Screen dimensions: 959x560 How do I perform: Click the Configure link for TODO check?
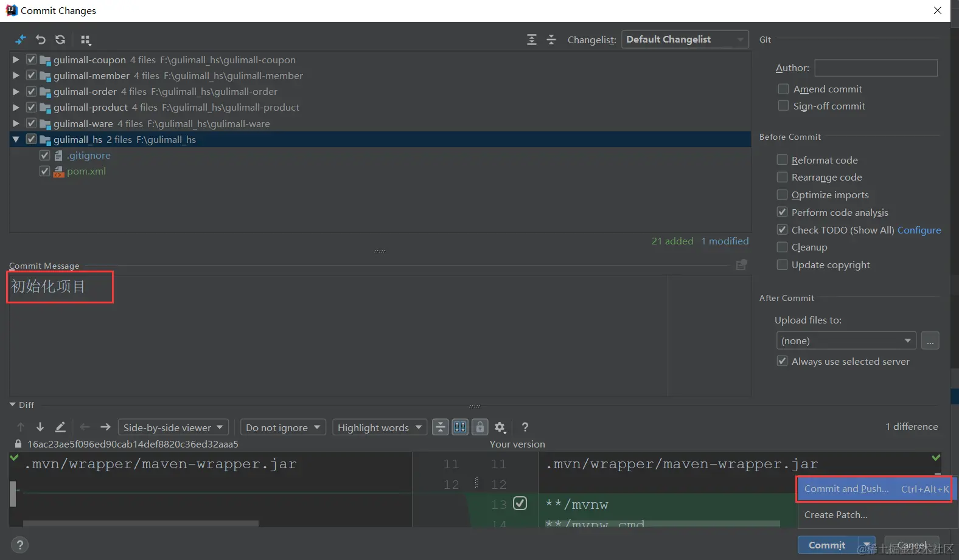(919, 230)
